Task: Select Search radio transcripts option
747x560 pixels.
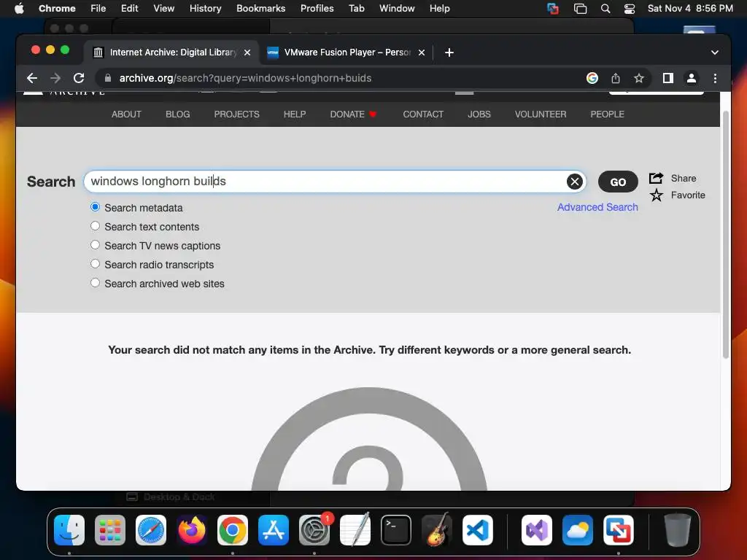Action: 96,264
